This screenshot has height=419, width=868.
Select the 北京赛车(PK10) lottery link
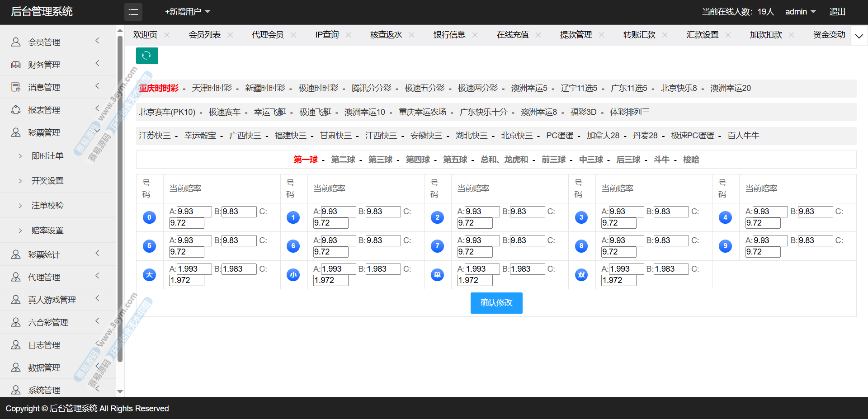click(x=167, y=112)
